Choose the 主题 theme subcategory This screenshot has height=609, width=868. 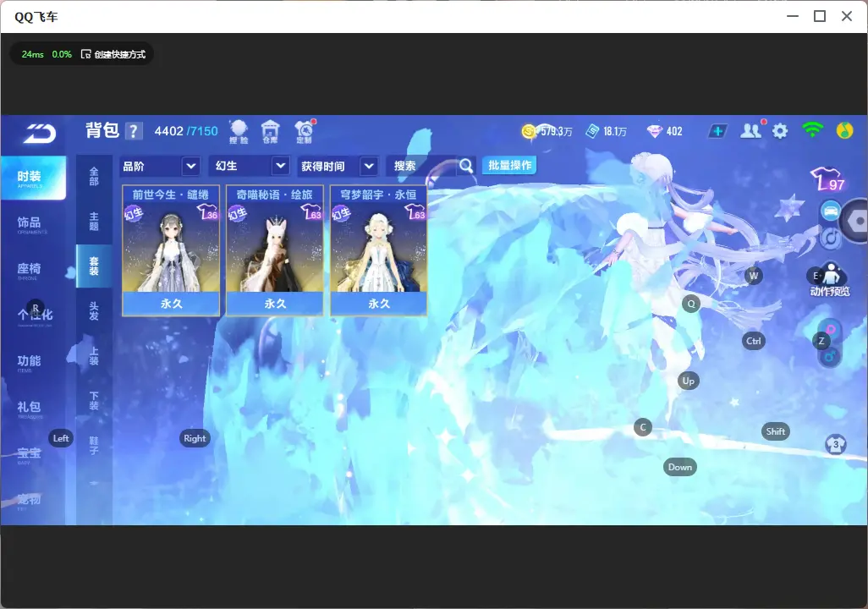pyautogui.click(x=94, y=222)
